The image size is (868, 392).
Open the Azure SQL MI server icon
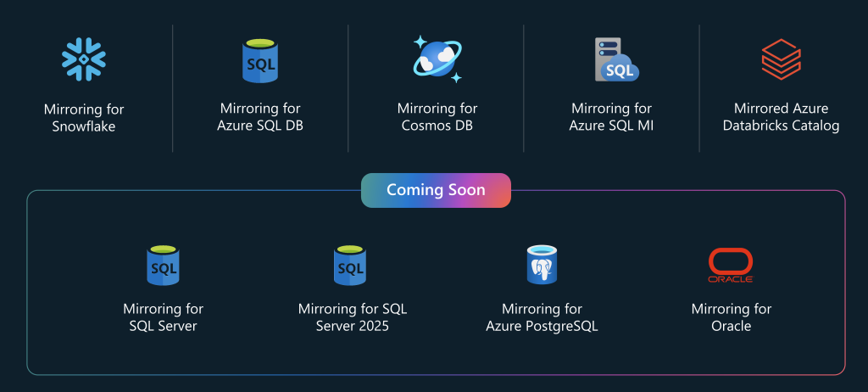(616, 60)
